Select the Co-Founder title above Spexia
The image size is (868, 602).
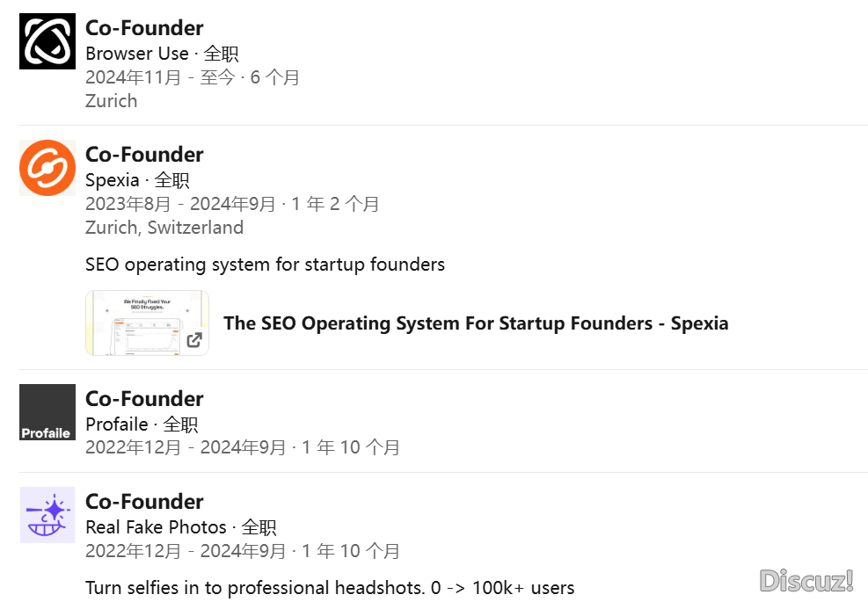click(x=144, y=155)
